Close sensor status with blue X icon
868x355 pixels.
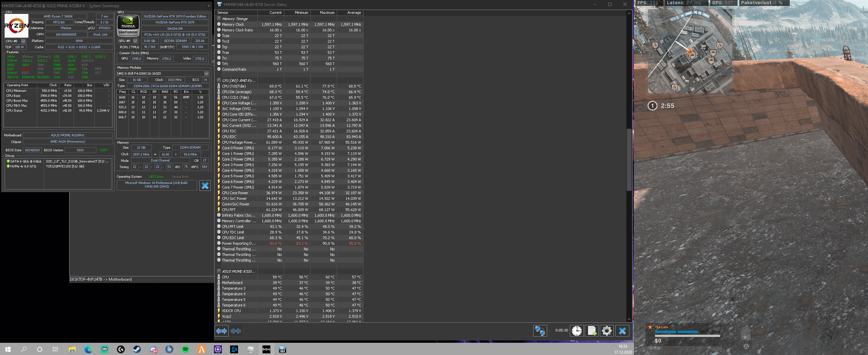tap(622, 331)
